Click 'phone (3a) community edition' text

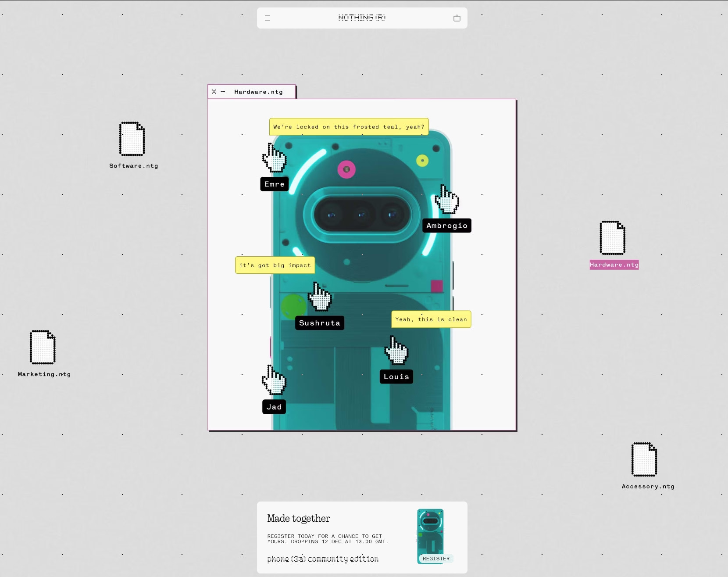(x=323, y=559)
